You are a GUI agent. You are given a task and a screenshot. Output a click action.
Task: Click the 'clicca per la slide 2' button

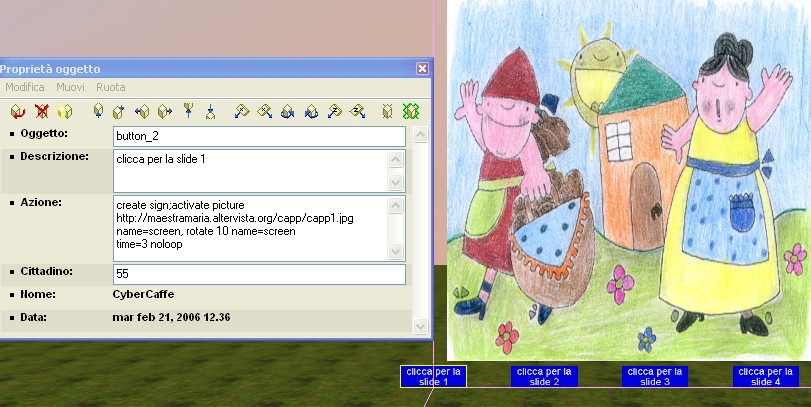[x=544, y=376]
